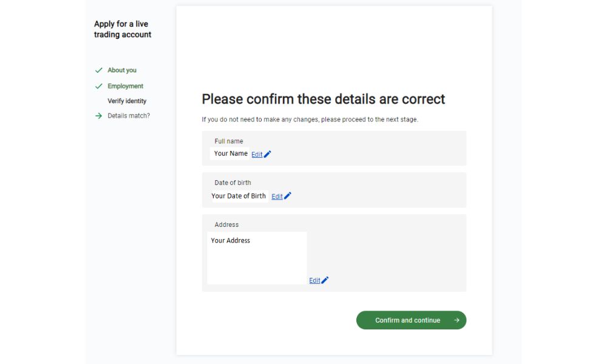The image size is (607, 364).
Task: Click the pencil icon below the Address box
Action: 325,280
